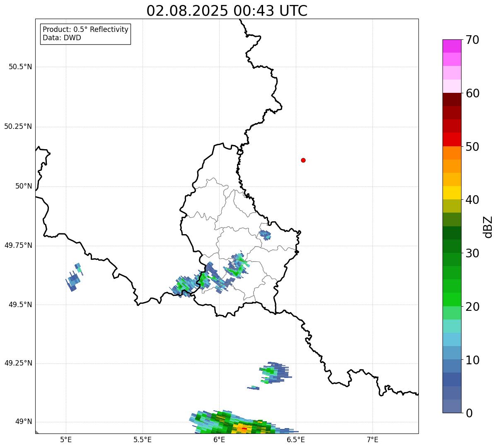Select the 6°E longitude tick label

219,440
